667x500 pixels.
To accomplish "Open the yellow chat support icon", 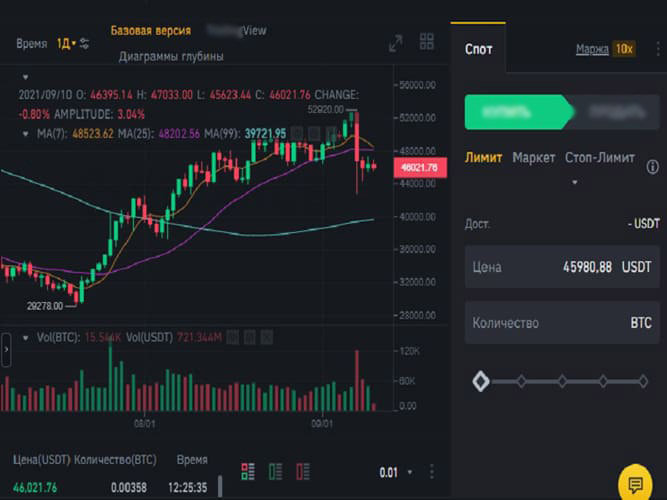I will [634, 482].
